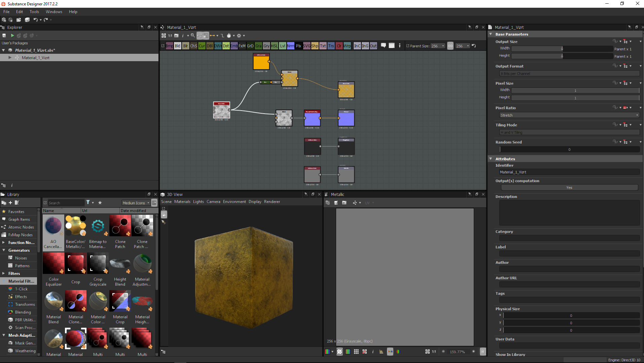The image size is (644, 363).
Task: Toggle the zoom lock in 2D view
Action: (482, 352)
